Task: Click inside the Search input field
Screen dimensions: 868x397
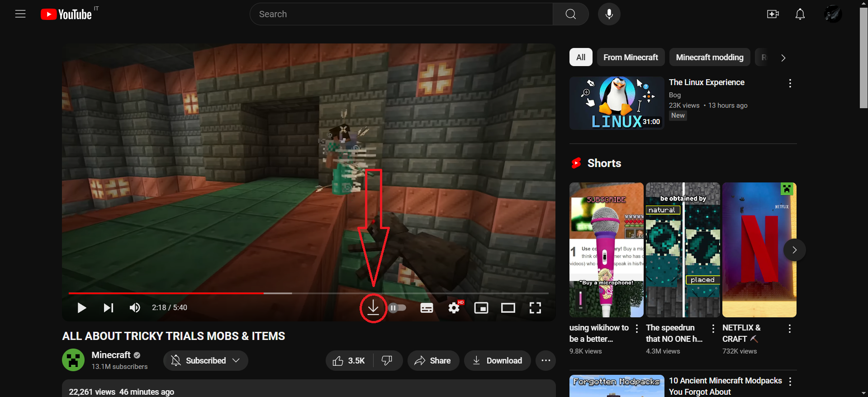Action: point(401,14)
